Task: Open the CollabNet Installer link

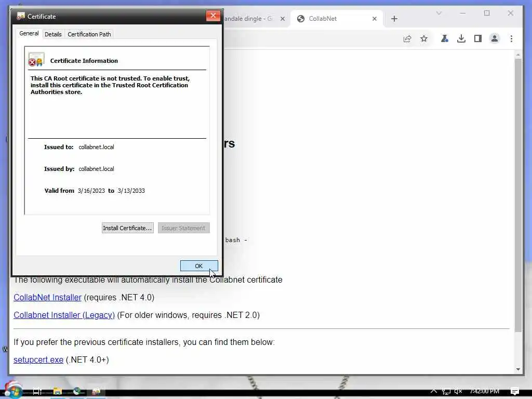Action: click(47, 297)
